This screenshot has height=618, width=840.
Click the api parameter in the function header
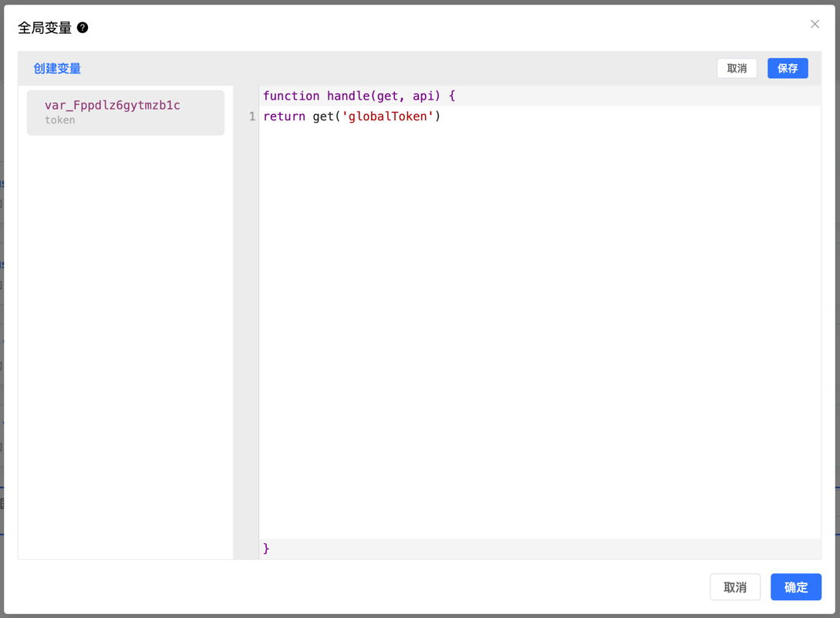click(x=425, y=96)
